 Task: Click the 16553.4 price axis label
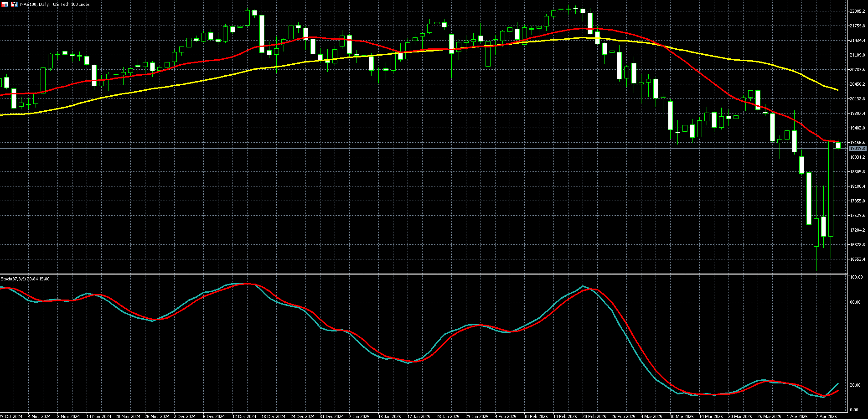[857, 259]
